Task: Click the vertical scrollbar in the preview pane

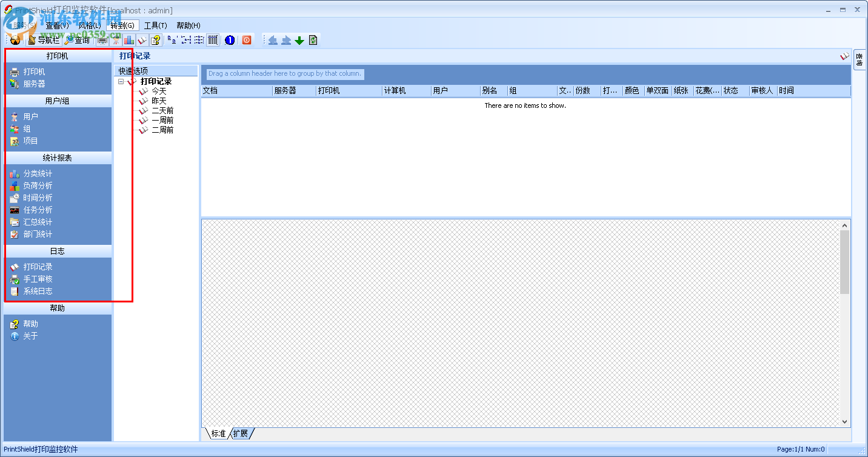Action: (844, 262)
